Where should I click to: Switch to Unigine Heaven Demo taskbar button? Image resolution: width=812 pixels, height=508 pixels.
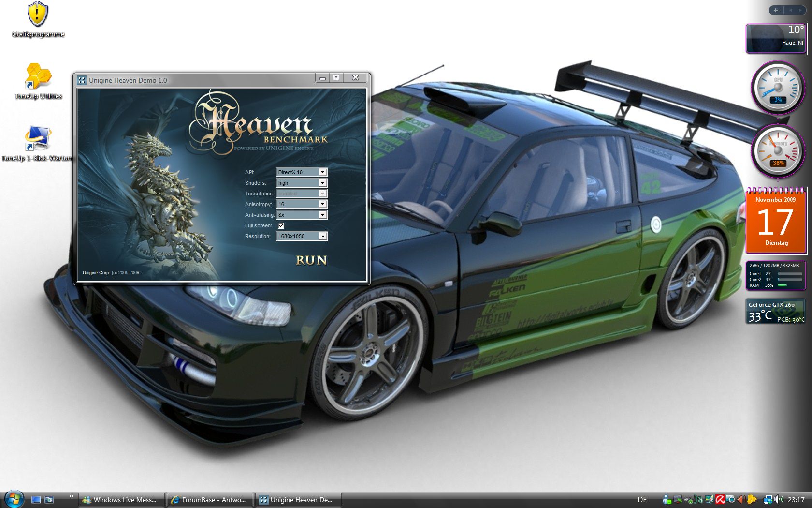click(x=299, y=500)
